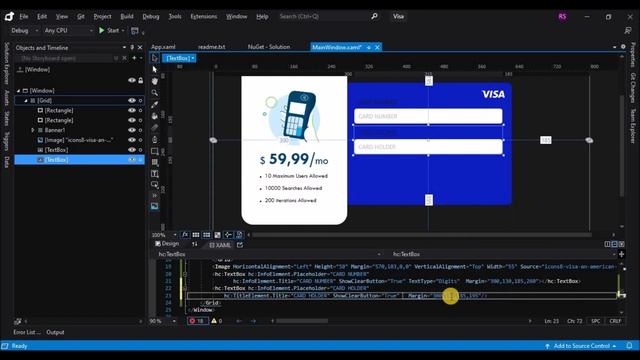
Task: Click the Start debugging button
Action: 109,31
